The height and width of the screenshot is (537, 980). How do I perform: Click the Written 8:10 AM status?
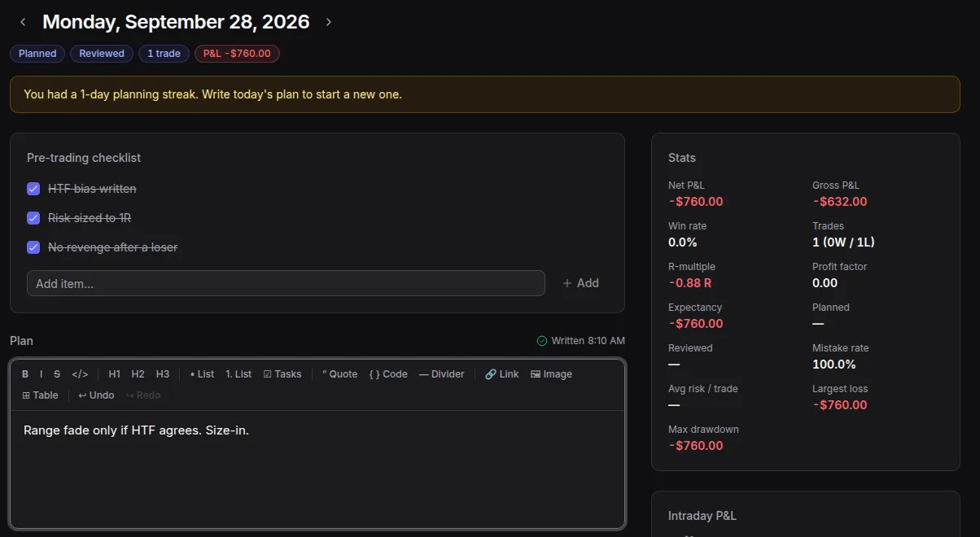(x=581, y=341)
